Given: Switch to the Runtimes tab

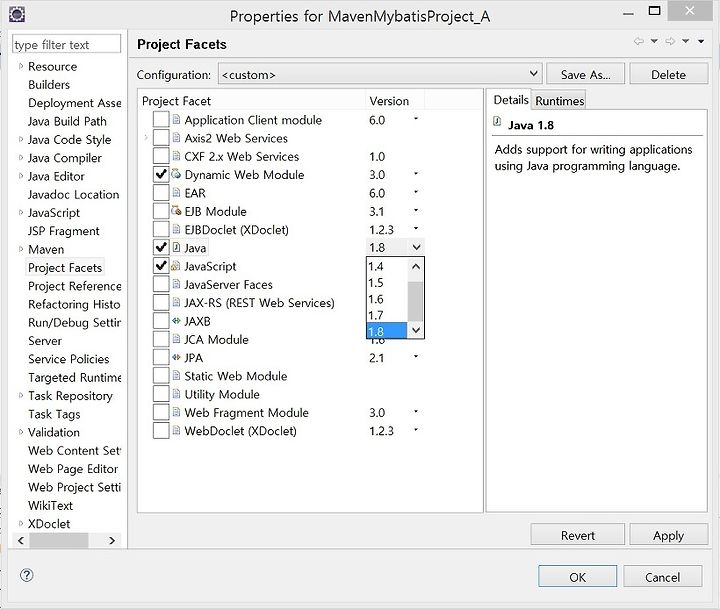Looking at the screenshot, I should [559, 101].
